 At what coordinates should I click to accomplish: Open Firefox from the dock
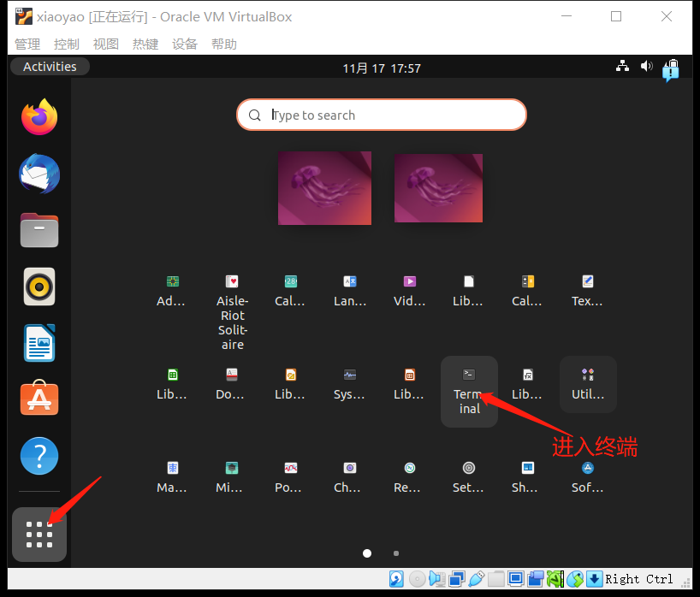click(39, 117)
